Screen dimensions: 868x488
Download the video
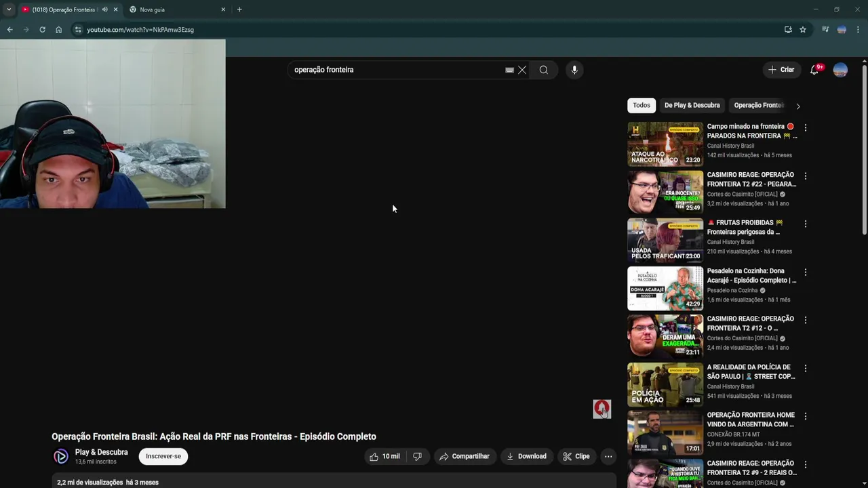[x=526, y=457]
